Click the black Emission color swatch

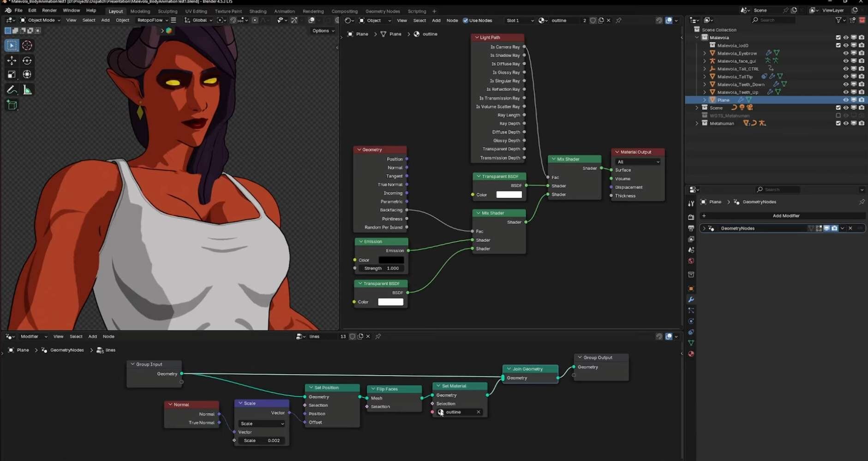(x=391, y=260)
